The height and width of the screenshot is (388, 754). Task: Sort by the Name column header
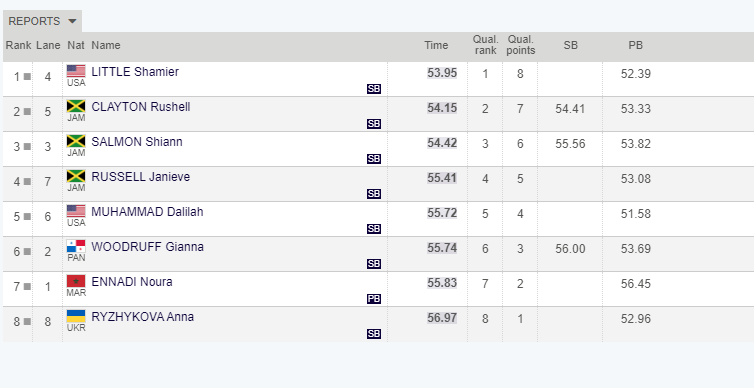coord(106,45)
